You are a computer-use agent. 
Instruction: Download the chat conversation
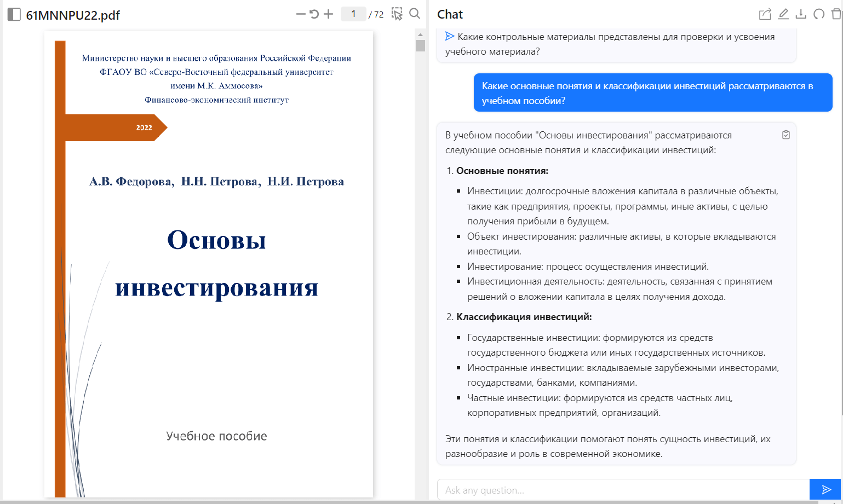click(801, 14)
